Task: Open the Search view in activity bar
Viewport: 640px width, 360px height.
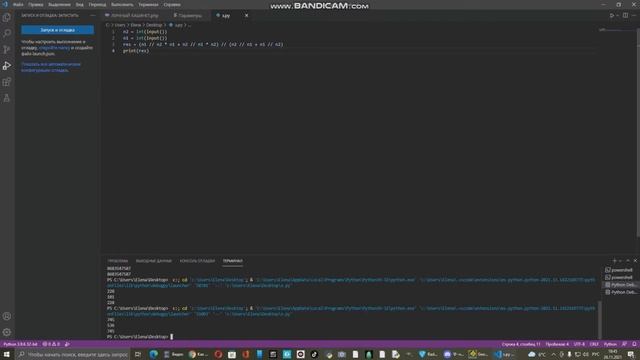Action: [7, 33]
